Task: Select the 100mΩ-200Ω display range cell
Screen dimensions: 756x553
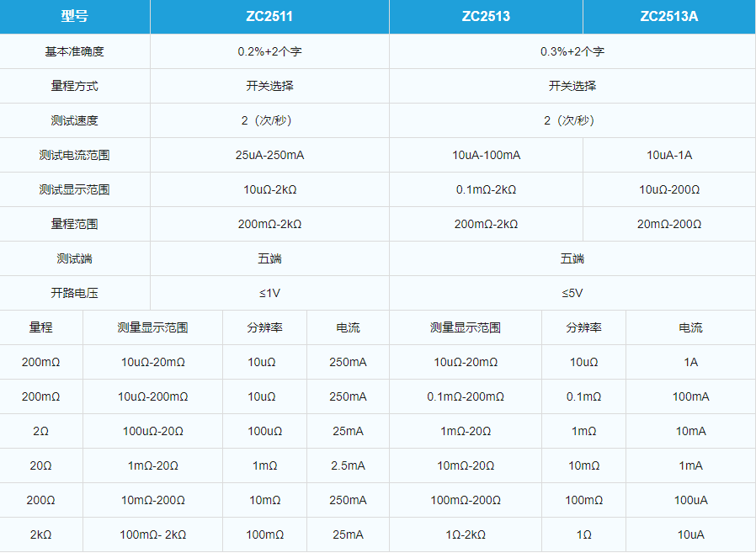Action: pos(466,501)
